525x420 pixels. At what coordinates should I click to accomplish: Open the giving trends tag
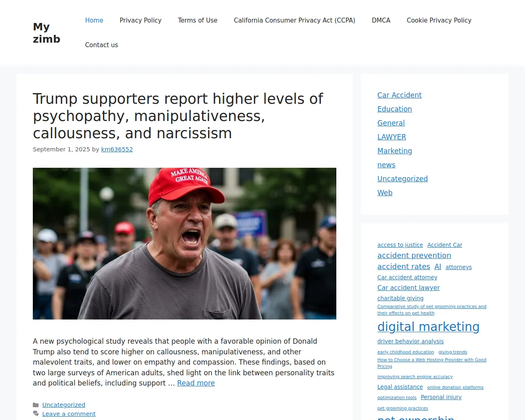click(x=453, y=352)
